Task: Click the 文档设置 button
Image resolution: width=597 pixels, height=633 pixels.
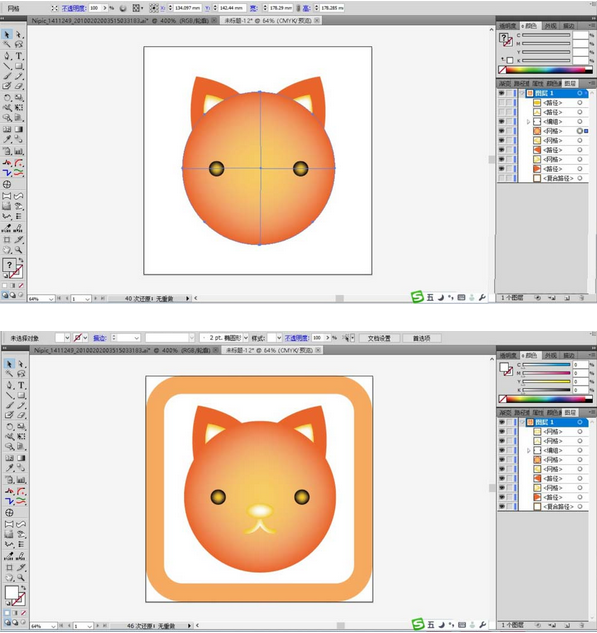Action: click(x=379, y=338)
